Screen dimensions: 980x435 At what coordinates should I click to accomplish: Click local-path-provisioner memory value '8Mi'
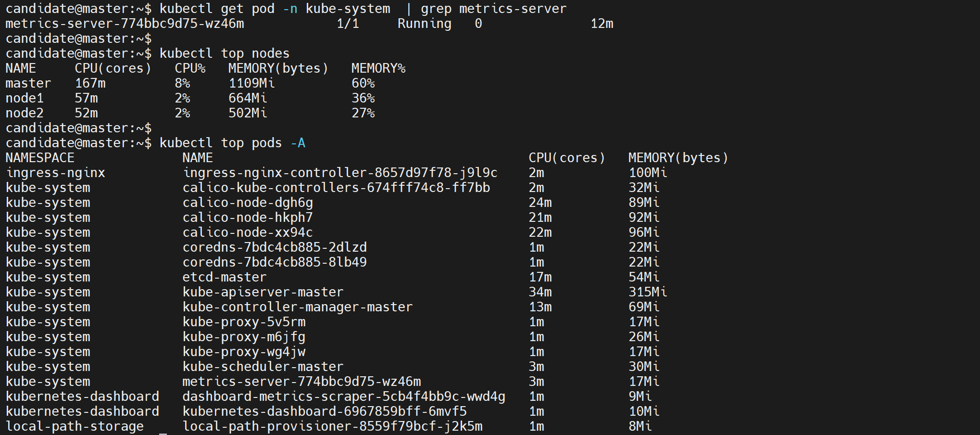point(641,426)
